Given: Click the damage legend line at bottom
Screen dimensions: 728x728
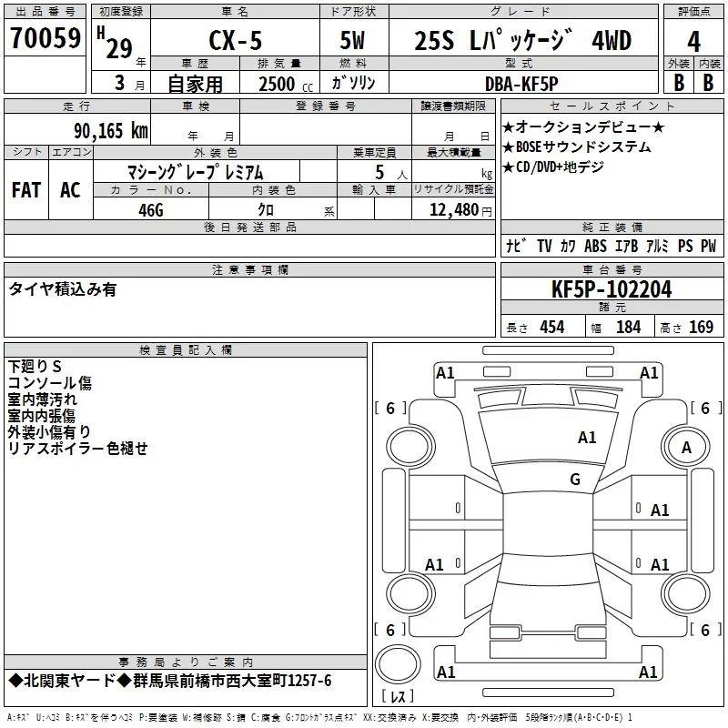Looking at the screenshot, I should tap(319, 717).
